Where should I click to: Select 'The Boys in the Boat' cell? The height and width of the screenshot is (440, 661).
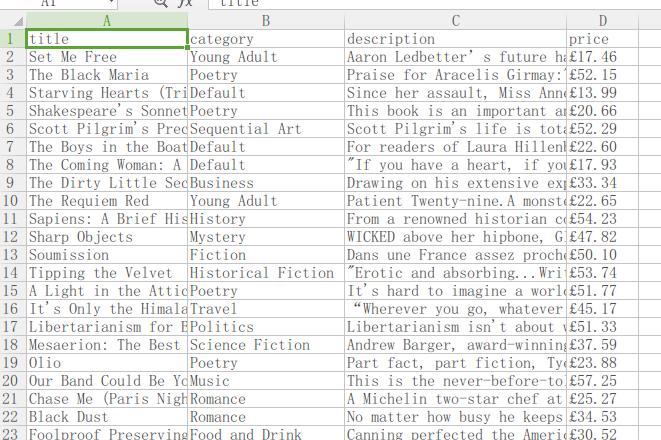pyautogui.click(x=107, y=147)
